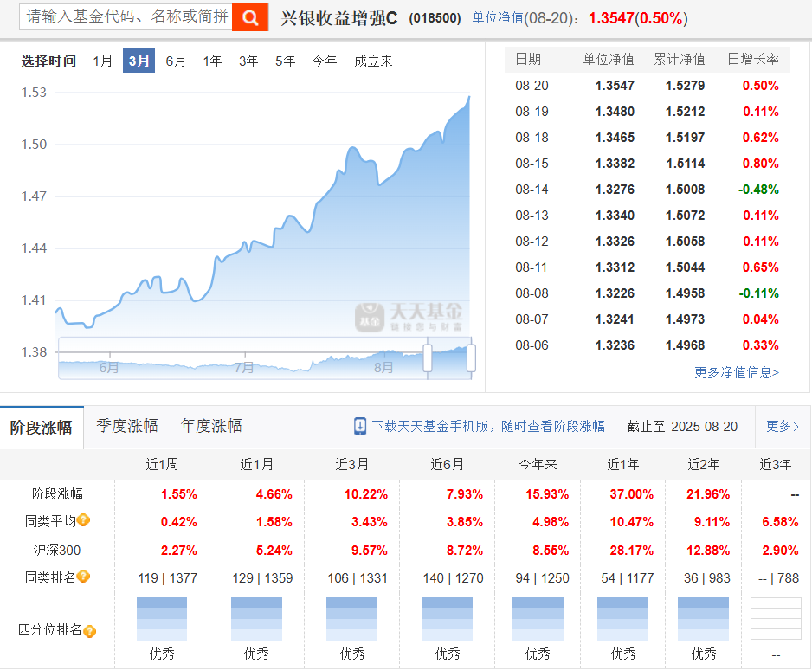Viewport: 812px width, 670px height.
Task: Open the 更多 link beside date
Action: coord(783,426)
